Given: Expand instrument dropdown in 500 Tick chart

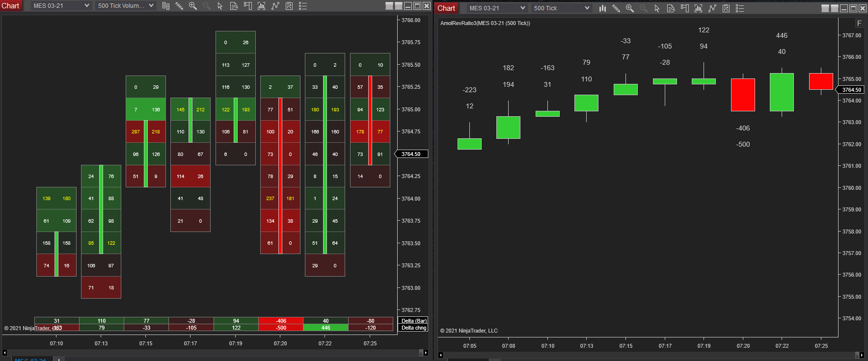Looking at the screenshot, I should coord(497,8).
